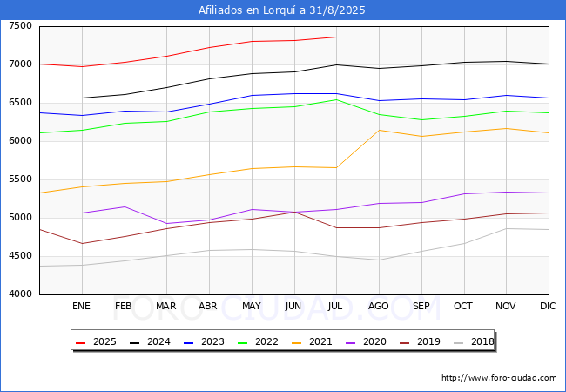Click the orange 2021 legend swatch
This screenshot has height=392, width=566.
tap(296, 342)
